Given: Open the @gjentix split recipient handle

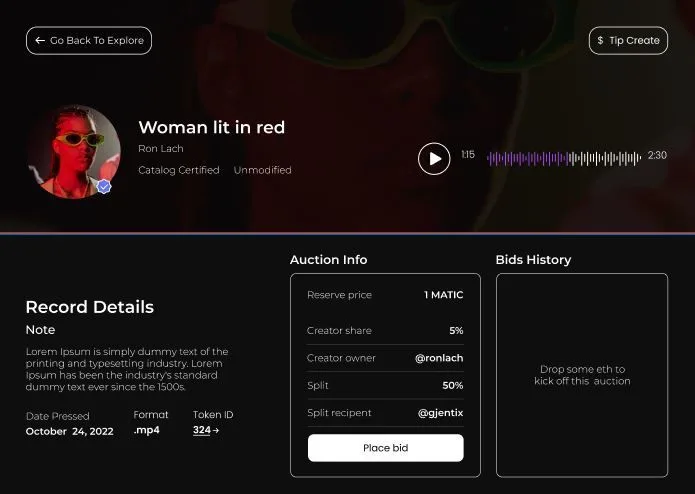Looking at the screenshot, I should tap(440, 413).
